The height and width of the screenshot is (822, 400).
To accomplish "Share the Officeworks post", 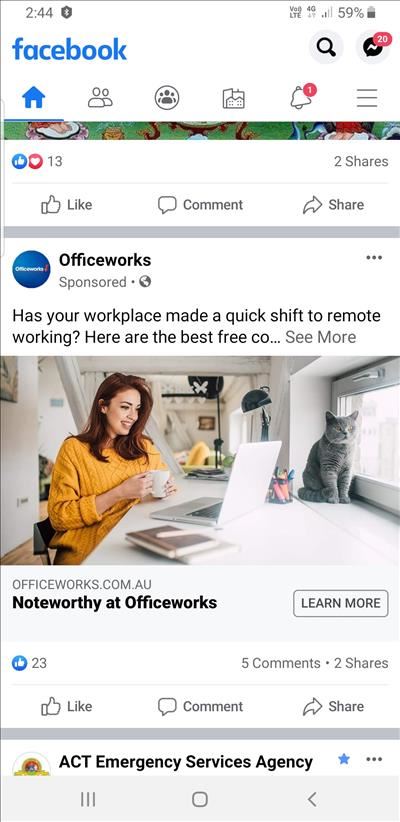I will [333, 706].
